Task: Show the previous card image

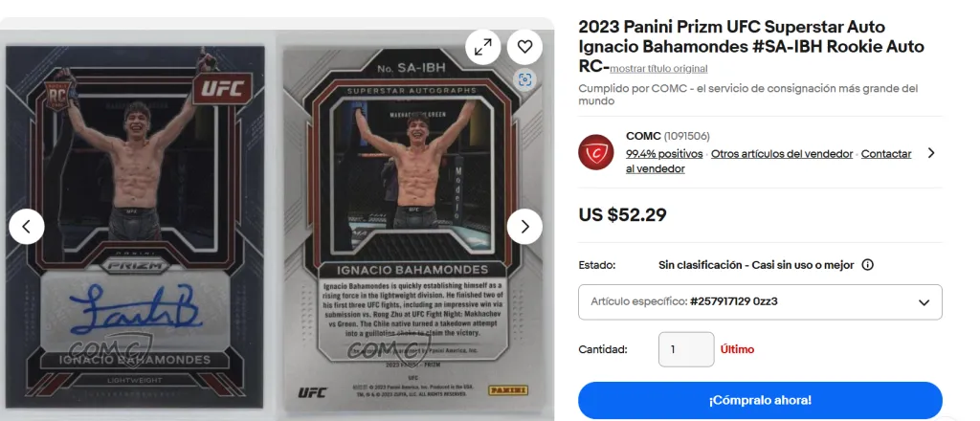Action: click(26, 226)
